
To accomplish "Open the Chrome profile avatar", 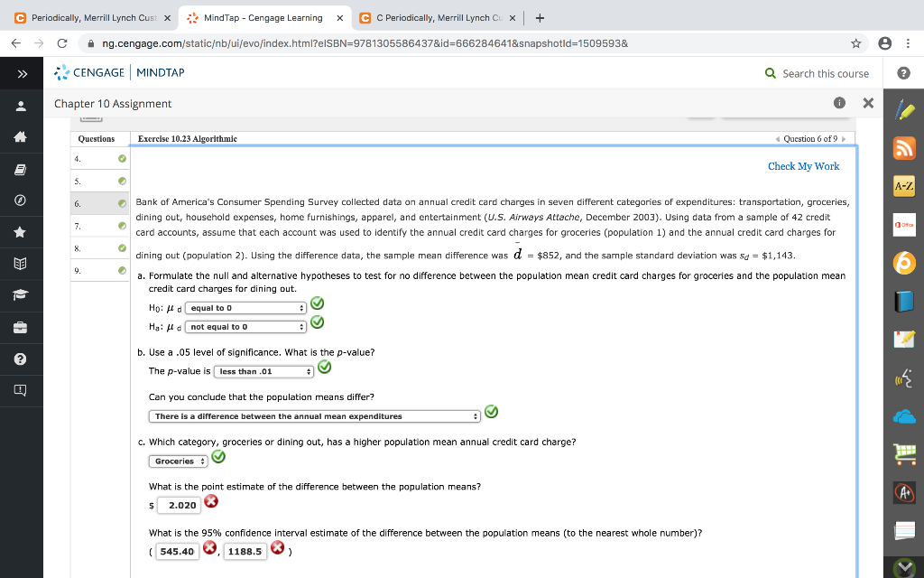I will [884, 43].
